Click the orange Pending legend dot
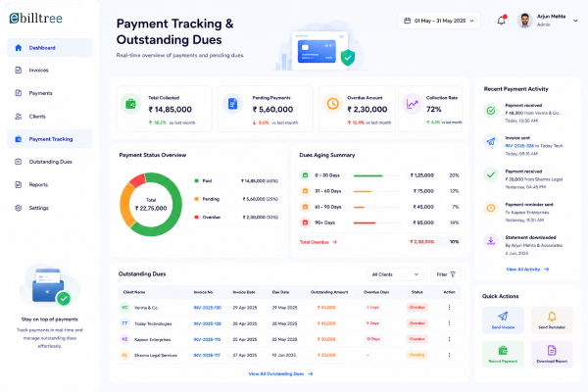Viewport: 588px width, 392px height. point(197,199)
